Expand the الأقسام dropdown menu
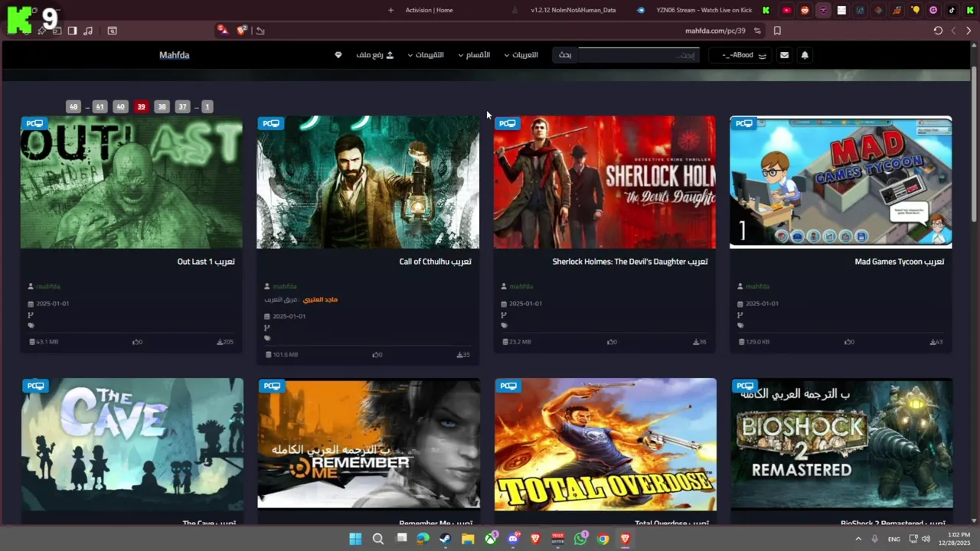The width and height of the screenshot is (980, 551). tap(475, 55)
